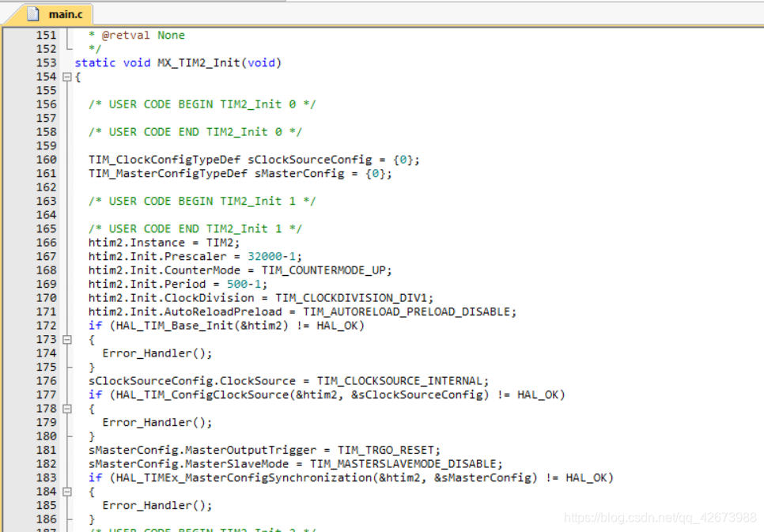
Task: Click the 'USER CODE BEGIN TIM2_Init 0' comment
Action: click(x=202, y=104)
